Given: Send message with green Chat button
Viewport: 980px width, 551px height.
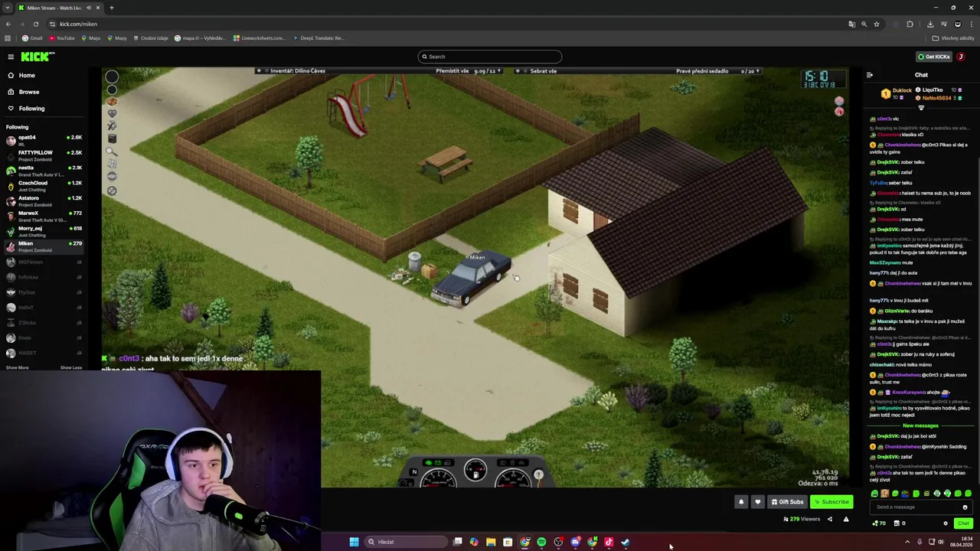Looking at the screenshot, I should pos(963,523).
